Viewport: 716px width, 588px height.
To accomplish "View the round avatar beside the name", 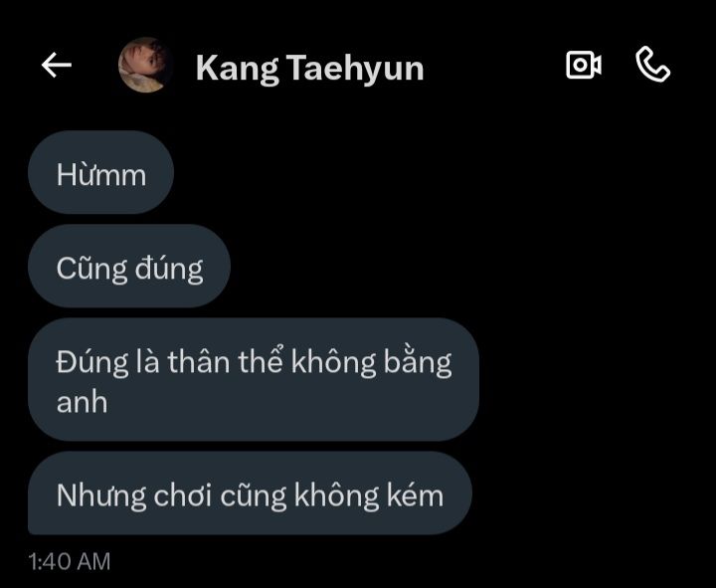I will pos(145,65).
